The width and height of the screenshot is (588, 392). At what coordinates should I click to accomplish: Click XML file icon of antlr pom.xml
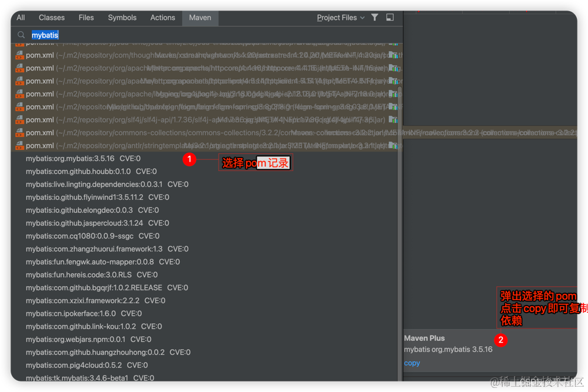click(19, 146)
